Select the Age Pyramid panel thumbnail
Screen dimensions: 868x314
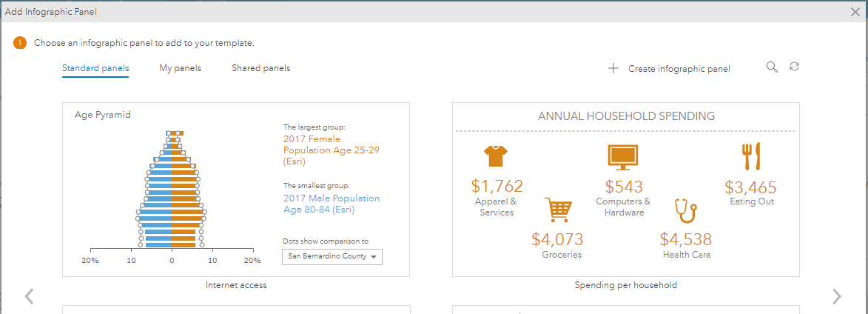click(x=235, y=190)
